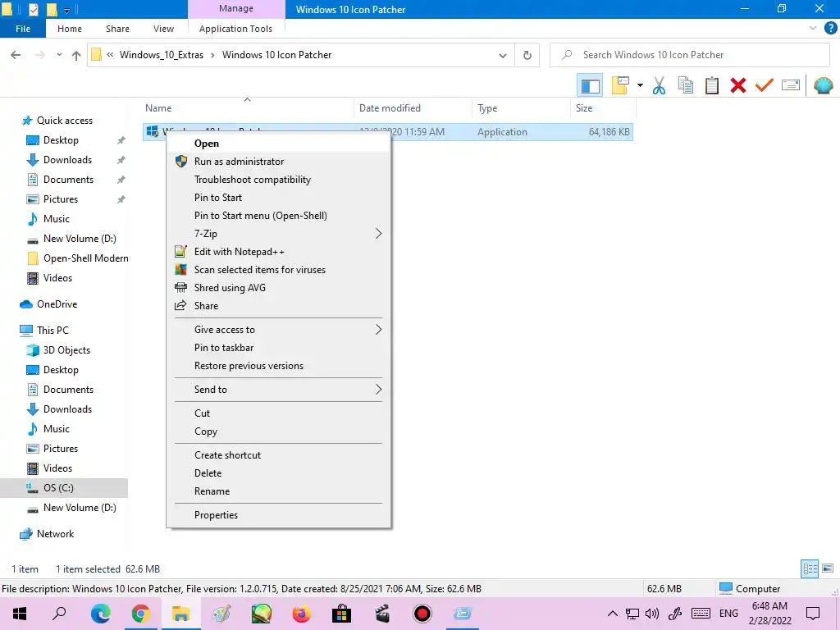This screenshot has width=840, height=630.
Task: Open Open-Shell Modern folder in Quick access
Action: pyautogui.click(x=78, y=258)
